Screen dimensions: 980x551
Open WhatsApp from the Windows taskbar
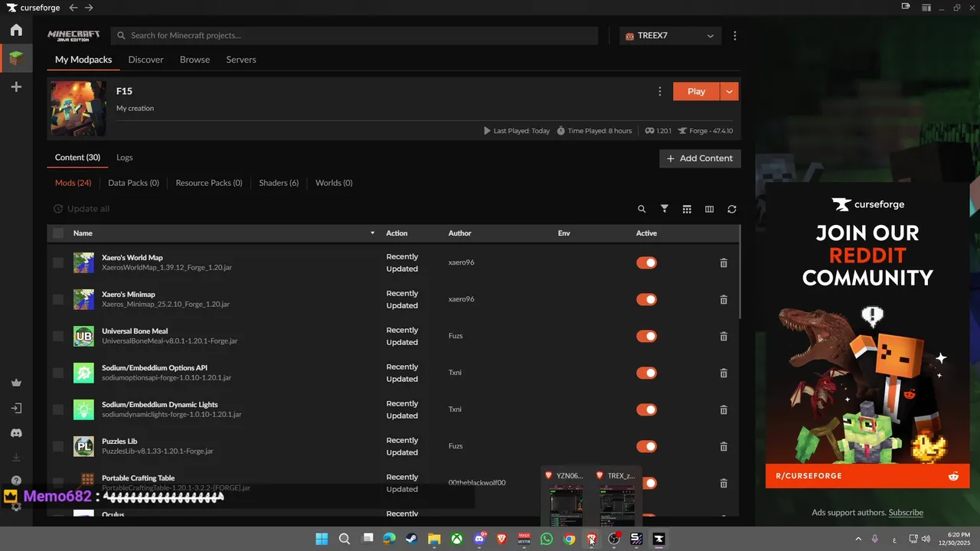pos(546,539)
